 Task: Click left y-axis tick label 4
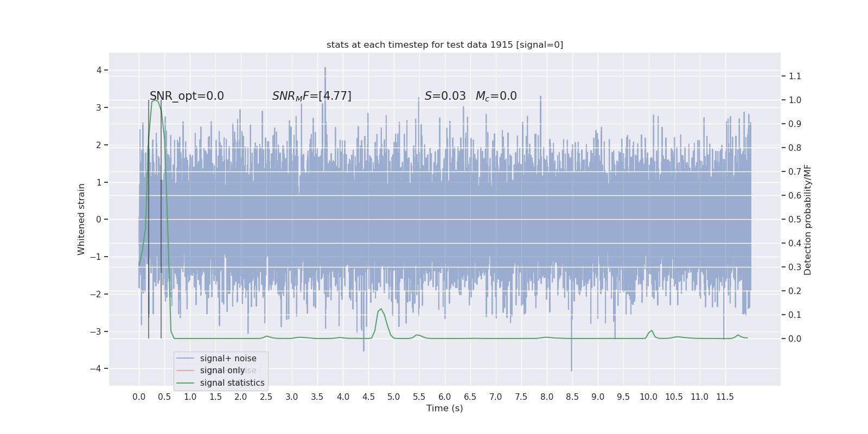pyautogui.click(x=99, y=70)
